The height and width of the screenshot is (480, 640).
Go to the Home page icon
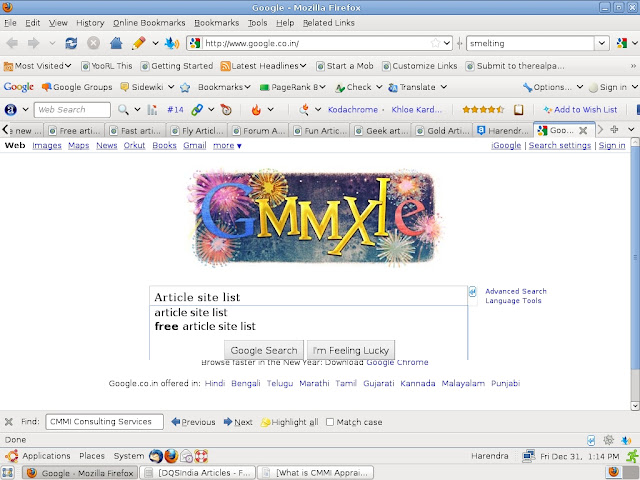click(116, 43)
